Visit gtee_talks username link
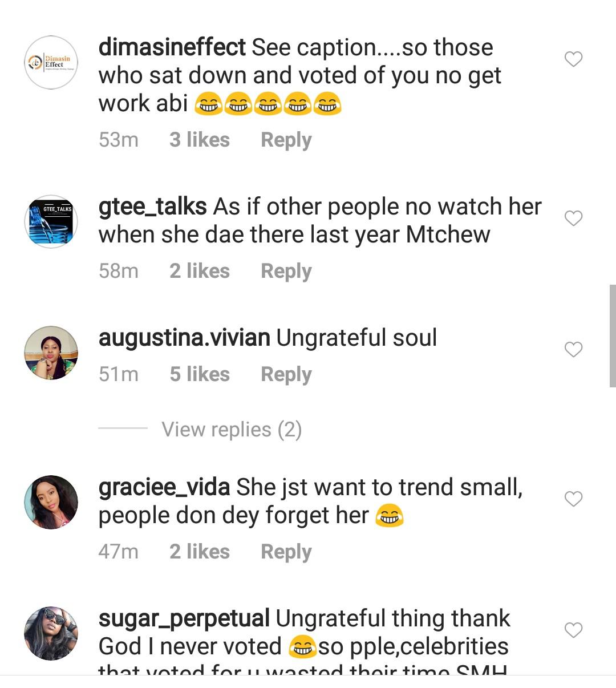The width and height of the screenshot is (616, 688). click(152, 207)
